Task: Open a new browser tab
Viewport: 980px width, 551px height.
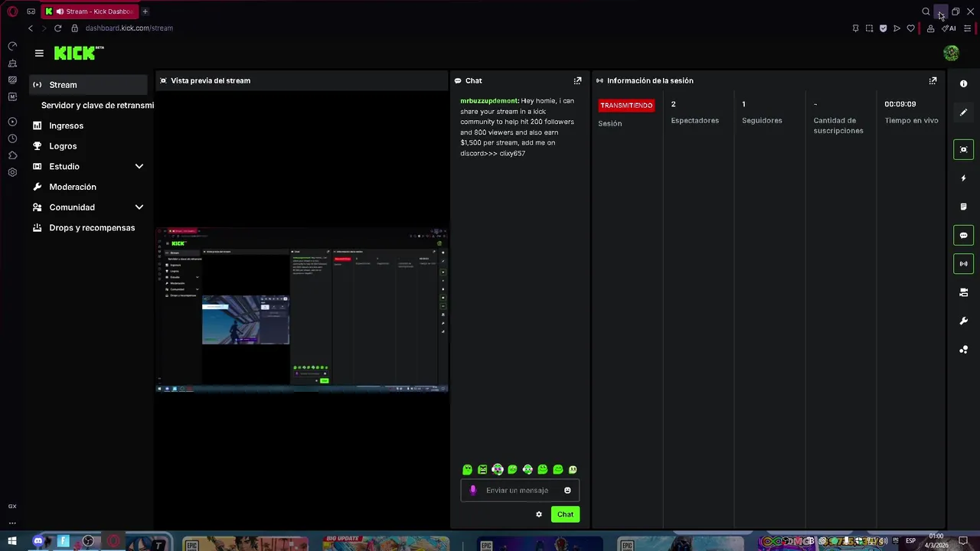Action: [x=145, y=11]
